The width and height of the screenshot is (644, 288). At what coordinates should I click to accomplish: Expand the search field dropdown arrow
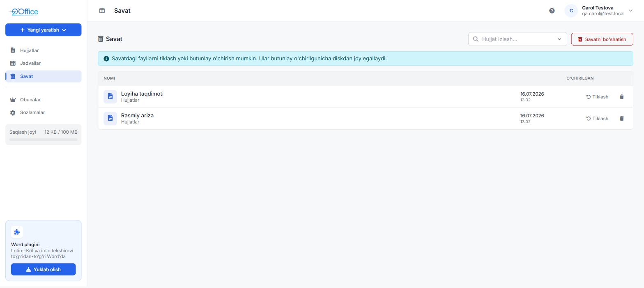pos(559,39)
